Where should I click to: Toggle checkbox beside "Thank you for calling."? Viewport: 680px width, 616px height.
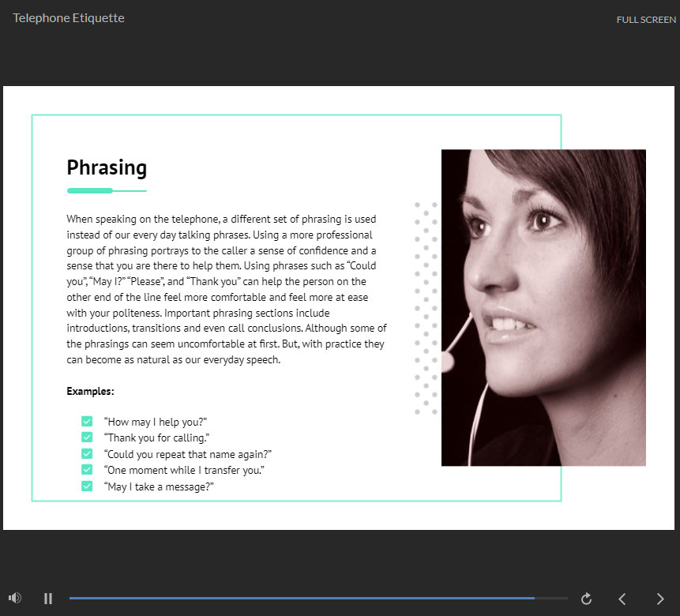click(x=87, y=438)
